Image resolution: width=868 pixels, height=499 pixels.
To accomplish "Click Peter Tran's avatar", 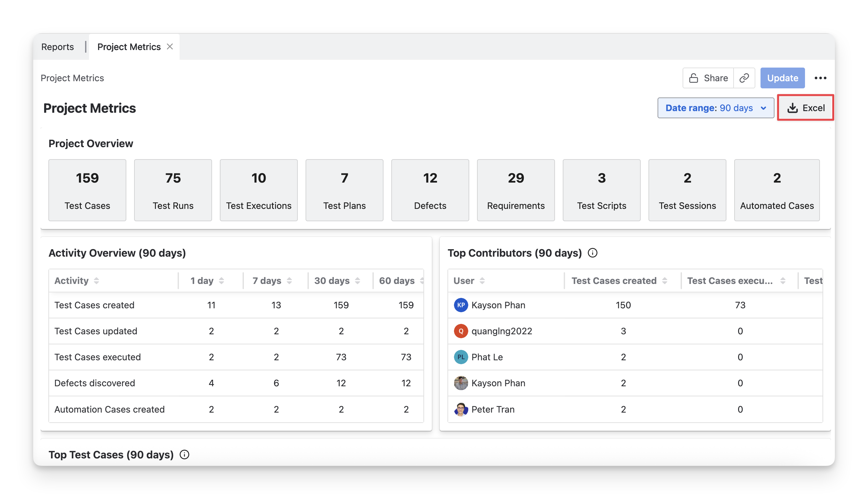I will pos(461,409).
